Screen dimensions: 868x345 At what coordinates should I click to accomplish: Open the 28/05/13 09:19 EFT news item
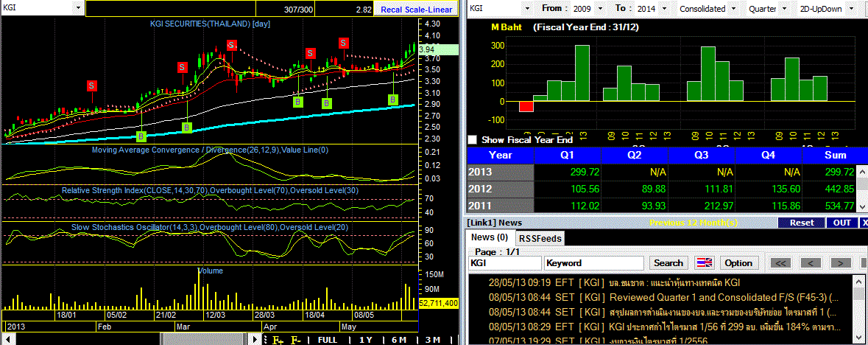tap(613, 282)
